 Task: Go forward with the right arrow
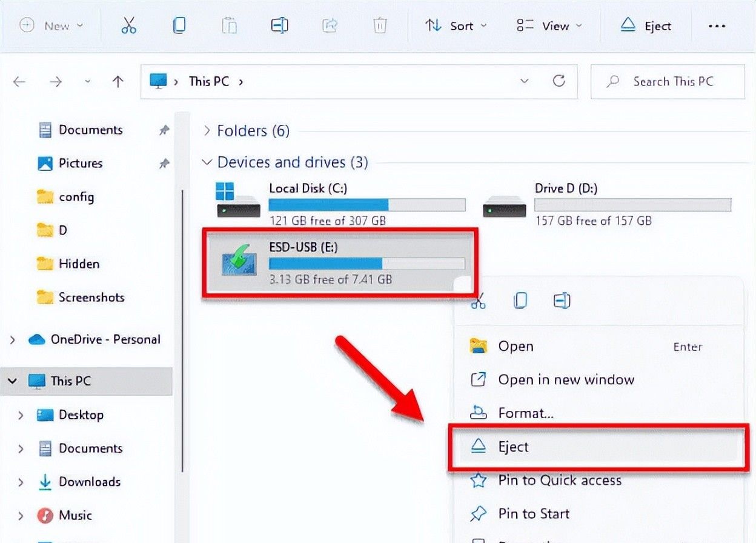click(56, 81)
